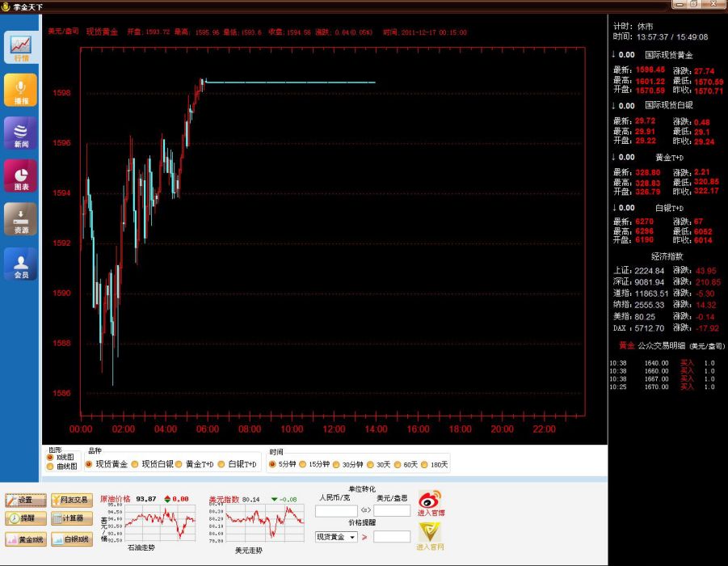
Task: Open the 图表 pie chart icon
Action: pyautogui.click(x=21, y=175)
